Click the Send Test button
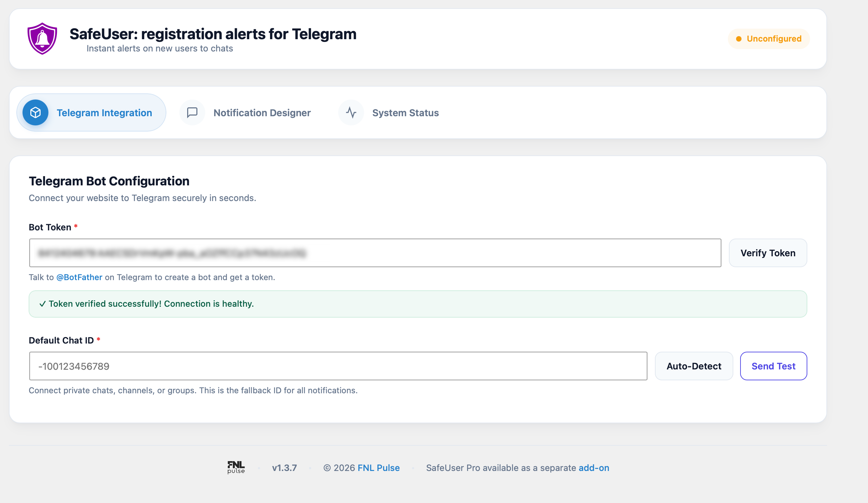Viewport: 868px width, 503px height. 773,366
